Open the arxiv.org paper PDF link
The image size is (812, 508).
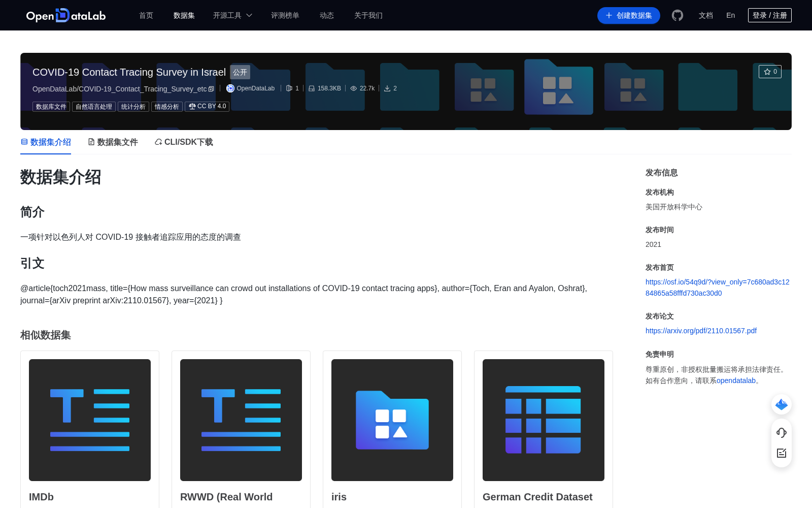(x=701, y=331)
